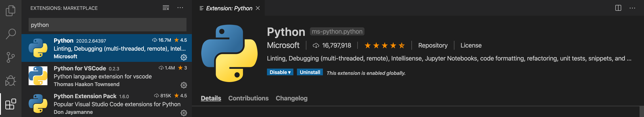Click 16.7M download count in list
Image resolution: width=644 pixels, height=117 pixels.
pos(161,40)
